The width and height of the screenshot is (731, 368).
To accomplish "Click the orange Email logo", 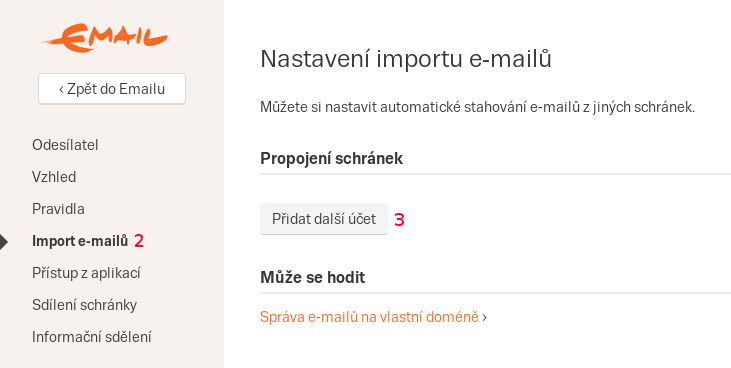I will click(104, 38).
